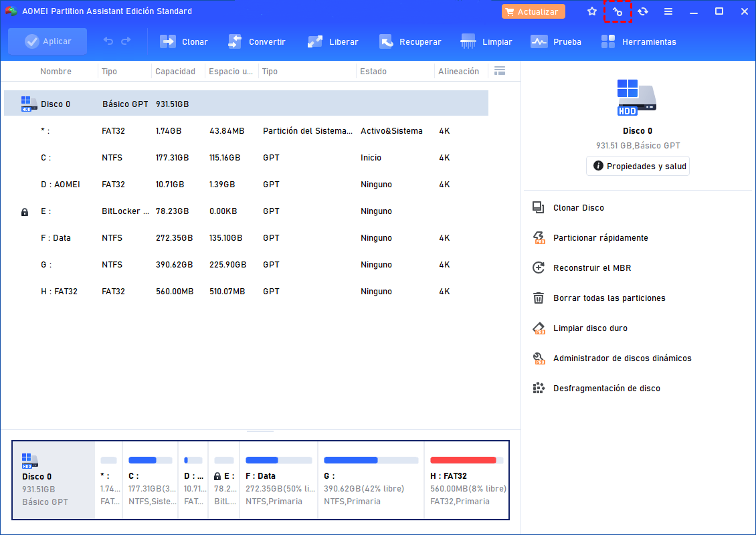Select the H: FAT32 partition thumbnail below
Image resolution: width=756 pixels, height=535 pixels.
pyautogui.click(x=466, y=480)
